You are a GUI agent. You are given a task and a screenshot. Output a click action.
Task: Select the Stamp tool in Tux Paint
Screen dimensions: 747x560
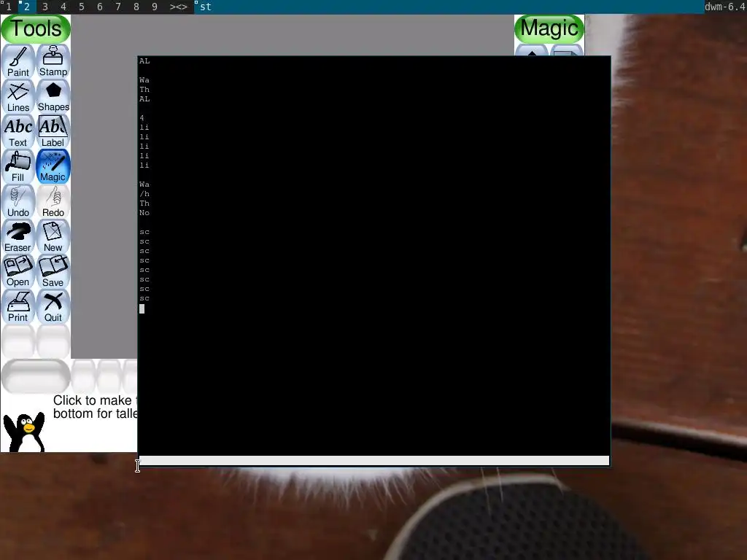tap(53, 61)
